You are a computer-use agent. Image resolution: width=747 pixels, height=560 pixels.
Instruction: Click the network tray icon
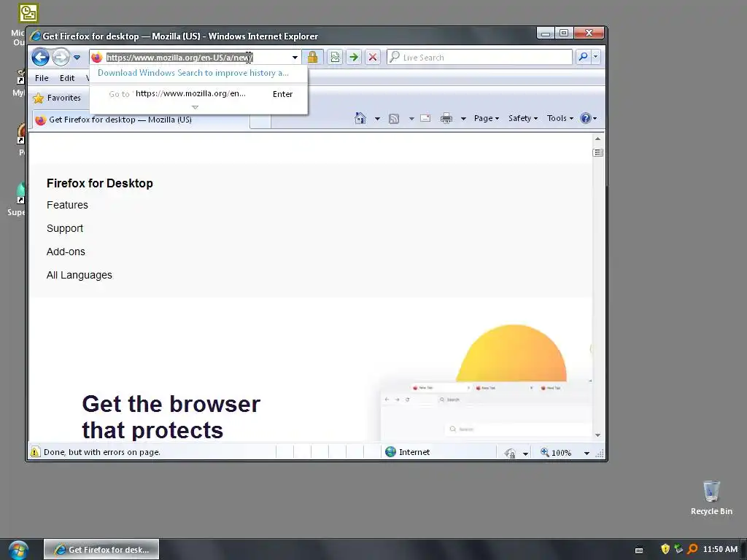pos(678,549)
